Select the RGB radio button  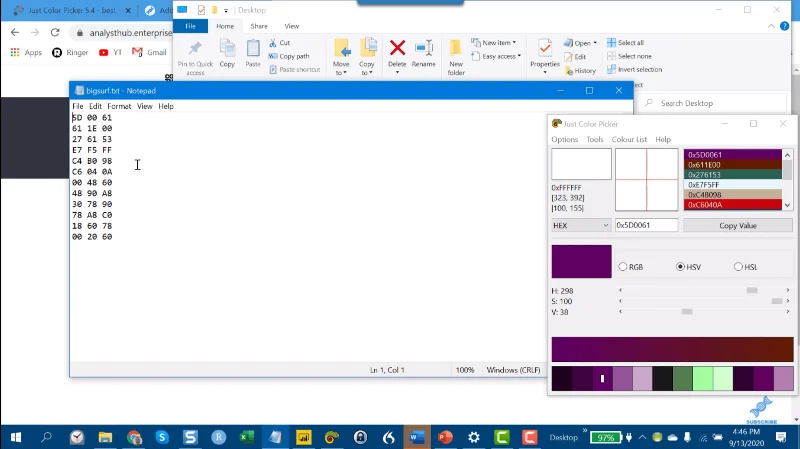pos(622,267)
